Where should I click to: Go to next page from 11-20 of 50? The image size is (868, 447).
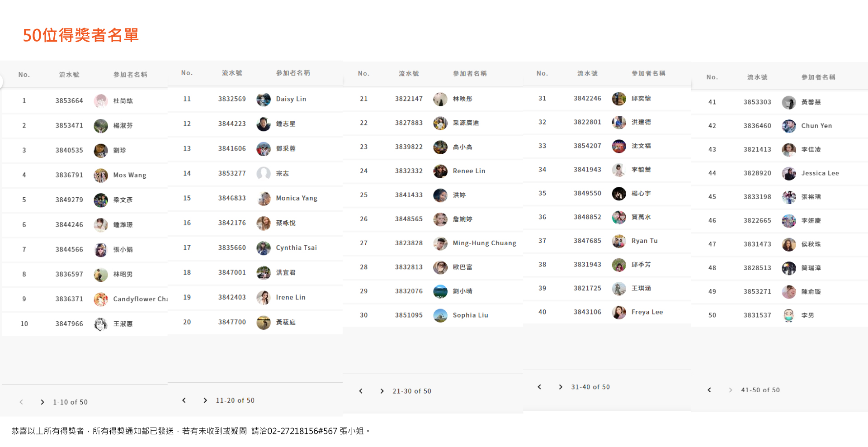pos(205,400)
